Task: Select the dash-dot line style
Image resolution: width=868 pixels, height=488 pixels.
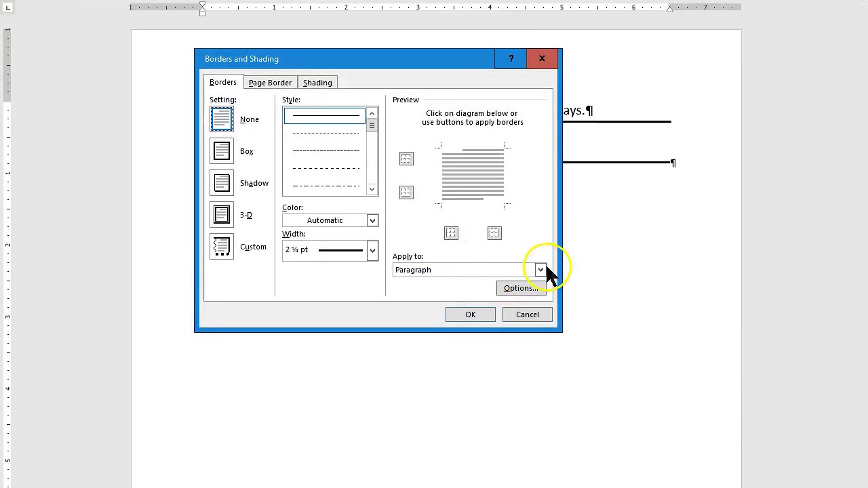Action: pyautogui.click(x=325, y=186)
